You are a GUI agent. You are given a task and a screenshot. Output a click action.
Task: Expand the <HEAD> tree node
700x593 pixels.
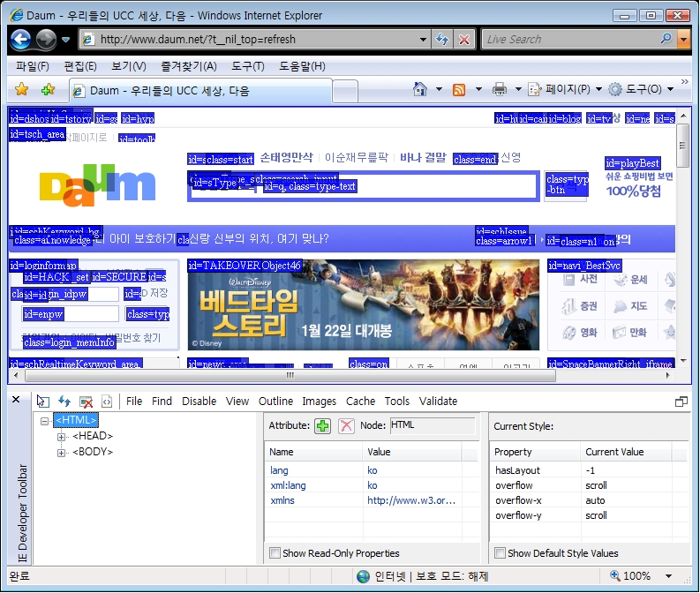click(x=61, y=437)
